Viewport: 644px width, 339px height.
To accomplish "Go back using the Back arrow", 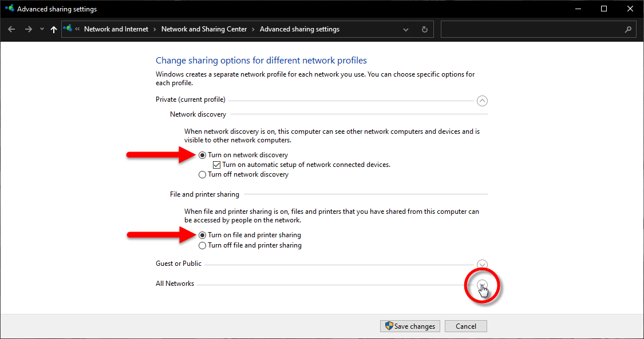I will 11,29.
